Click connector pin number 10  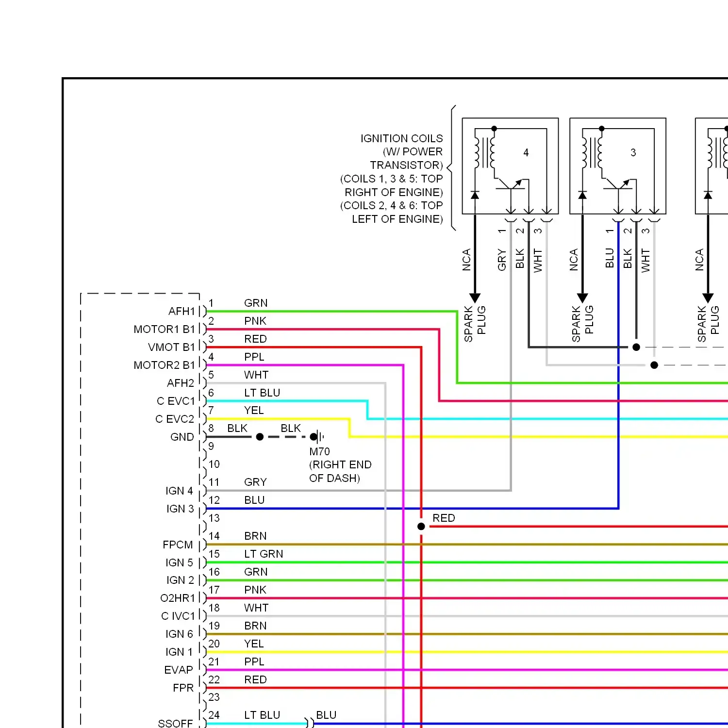(214, 464)
